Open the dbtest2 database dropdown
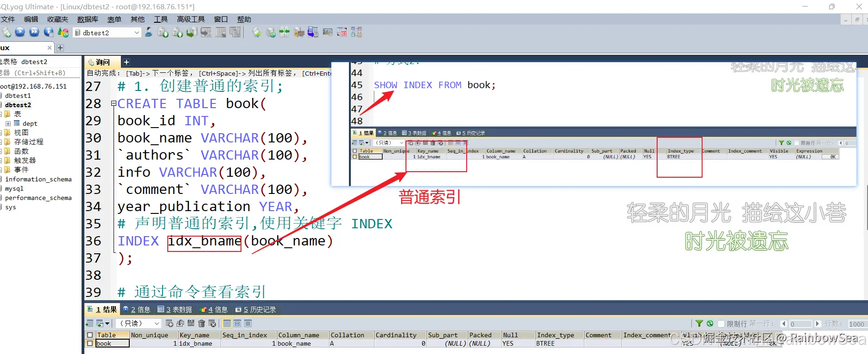 pos(137,32)
